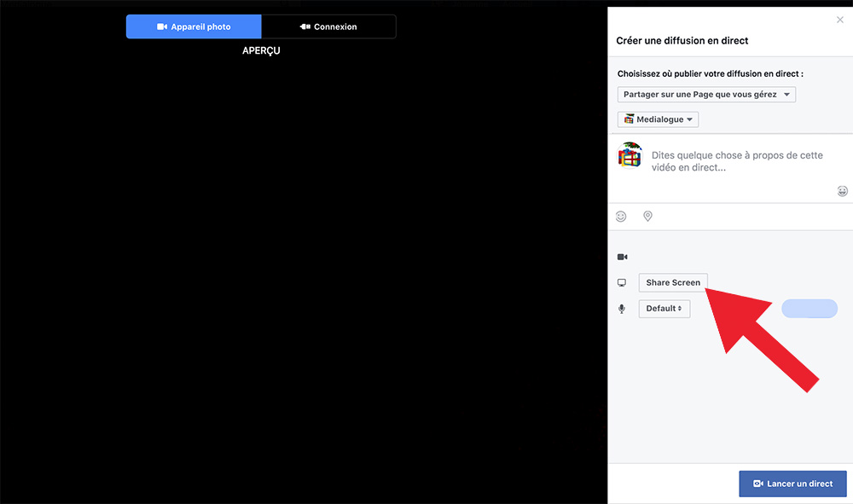Image resolution: width=853 pixels, height=504 pixels.
Task: Switch to the Appareil photo tab
Action: [x=194, y=26]
